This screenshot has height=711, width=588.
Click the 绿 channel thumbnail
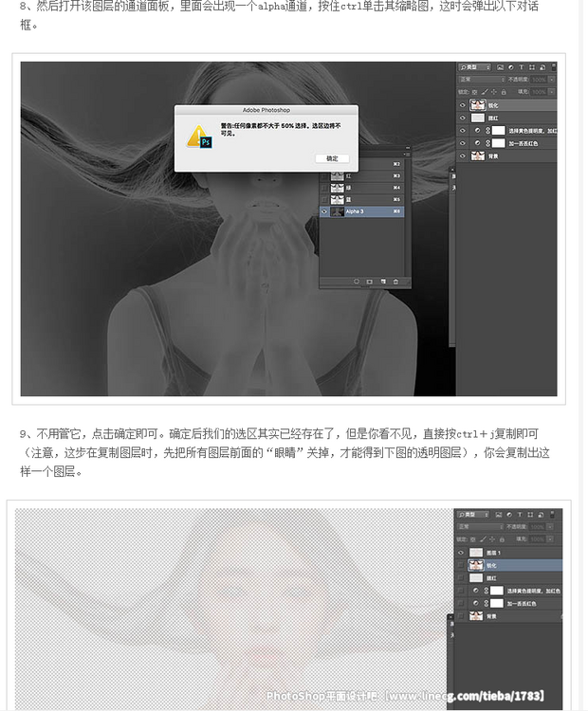337,188
